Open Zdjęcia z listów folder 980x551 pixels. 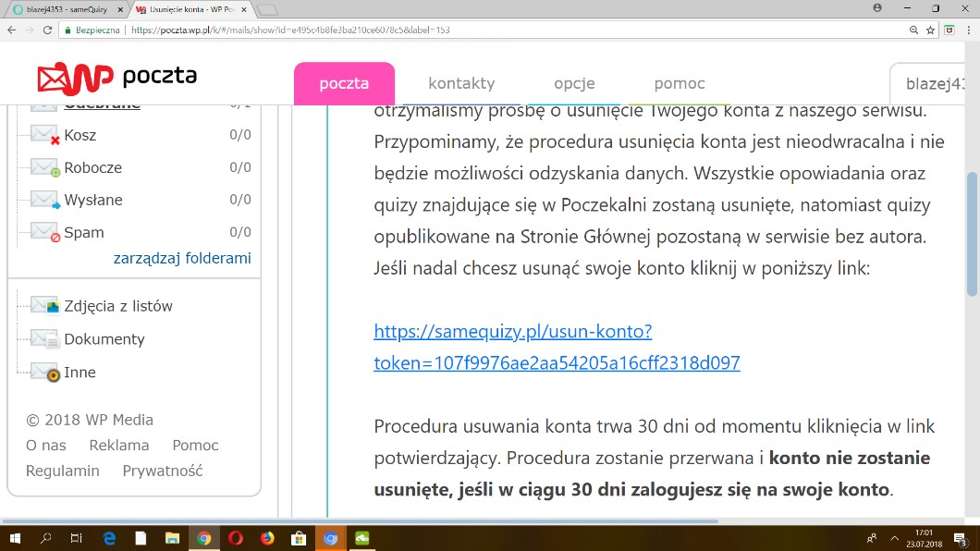(x=117, y=306)
